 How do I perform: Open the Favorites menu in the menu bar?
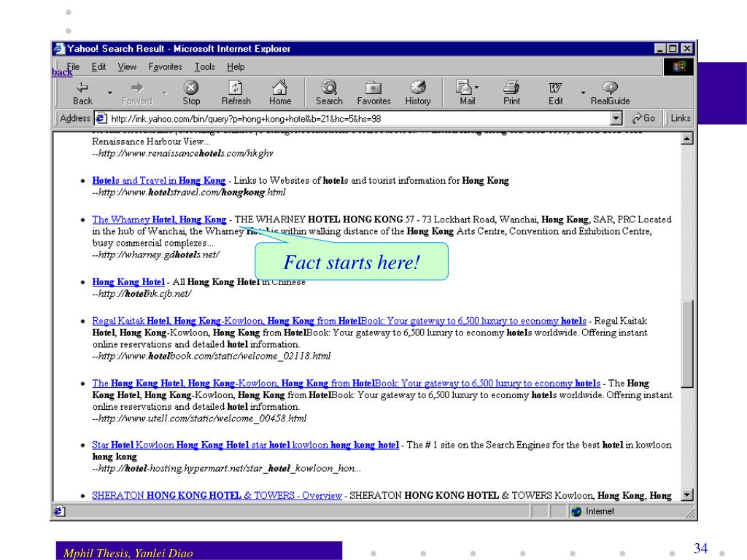point(165,66)
